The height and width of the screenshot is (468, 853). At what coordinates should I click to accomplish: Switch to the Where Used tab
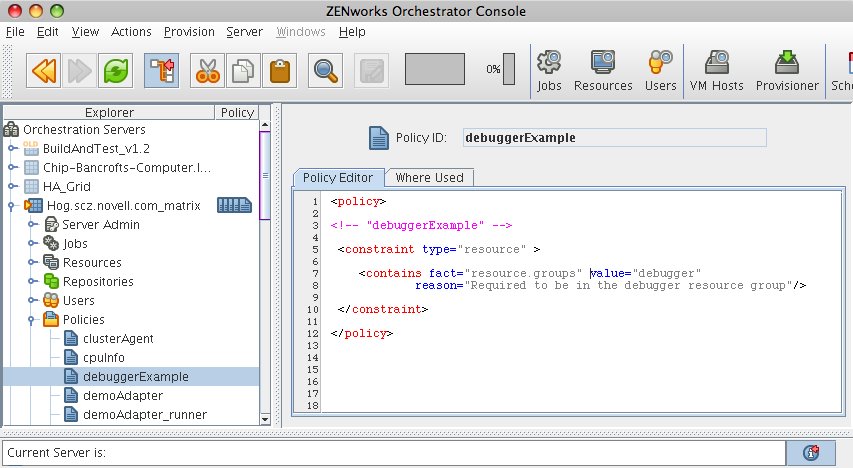tap(429, 178)
